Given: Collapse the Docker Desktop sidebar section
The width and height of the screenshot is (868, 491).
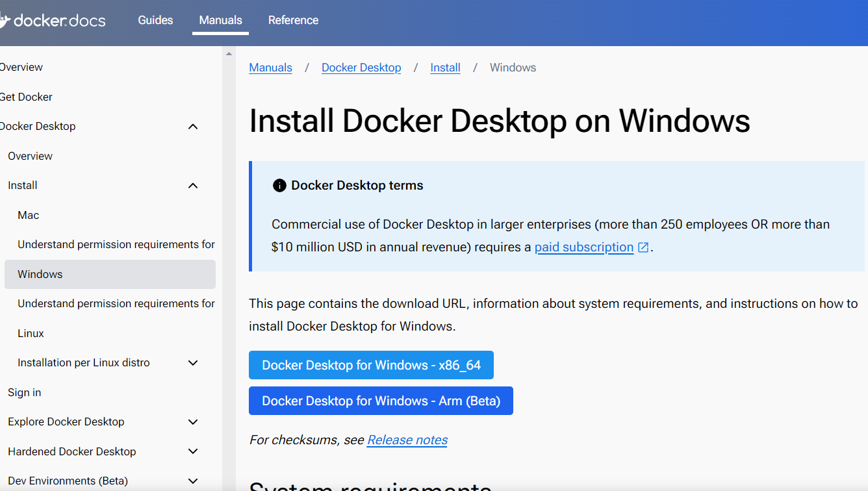Looking at the screenshot, I should pyautogui.click(x=193, y=127).
